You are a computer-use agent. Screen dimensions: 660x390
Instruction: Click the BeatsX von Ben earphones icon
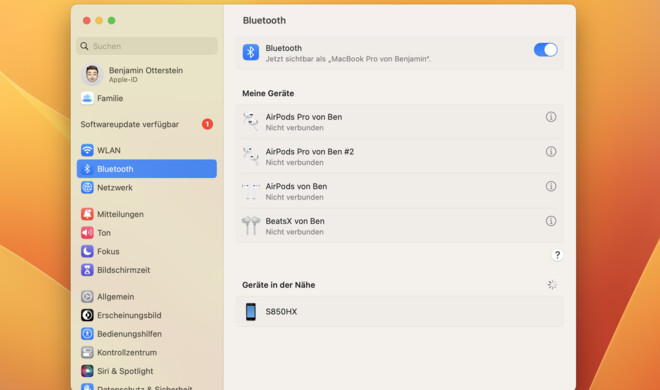tap(251, 226)
